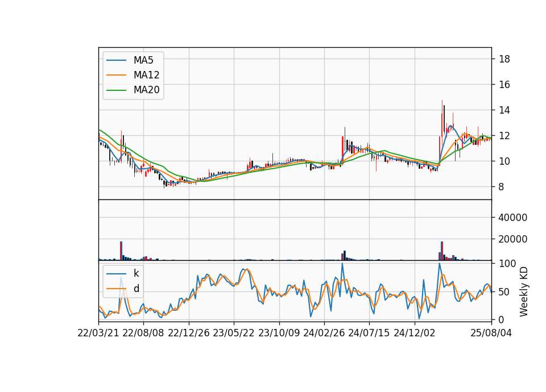This screenshot has width=546, height=392.
Task: Click the 23/10/09 date label
Action: pyautogui.click(x=279, y=333)
